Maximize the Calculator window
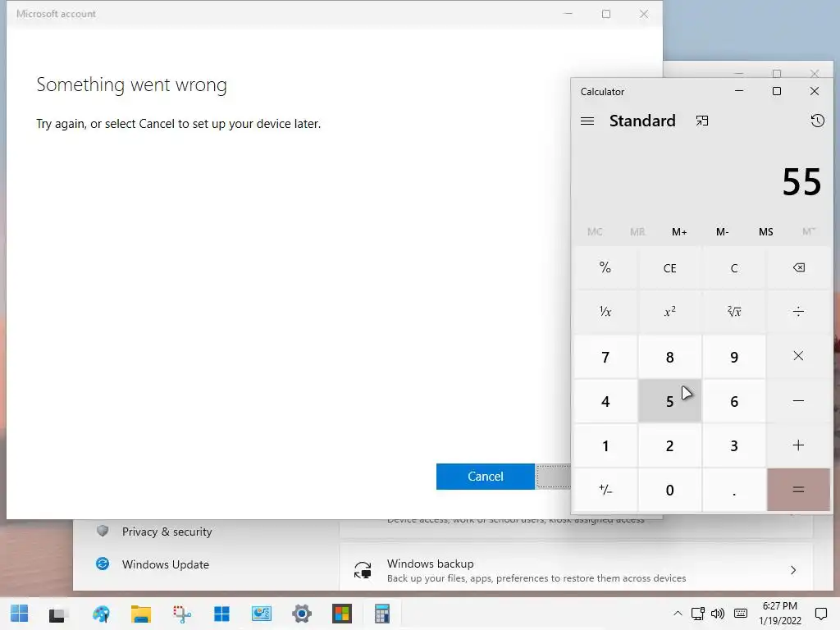 click(777, 92)
